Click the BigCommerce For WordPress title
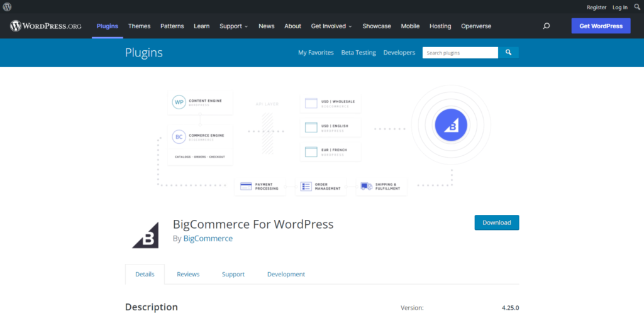644x316 pixels. [253, 224]
